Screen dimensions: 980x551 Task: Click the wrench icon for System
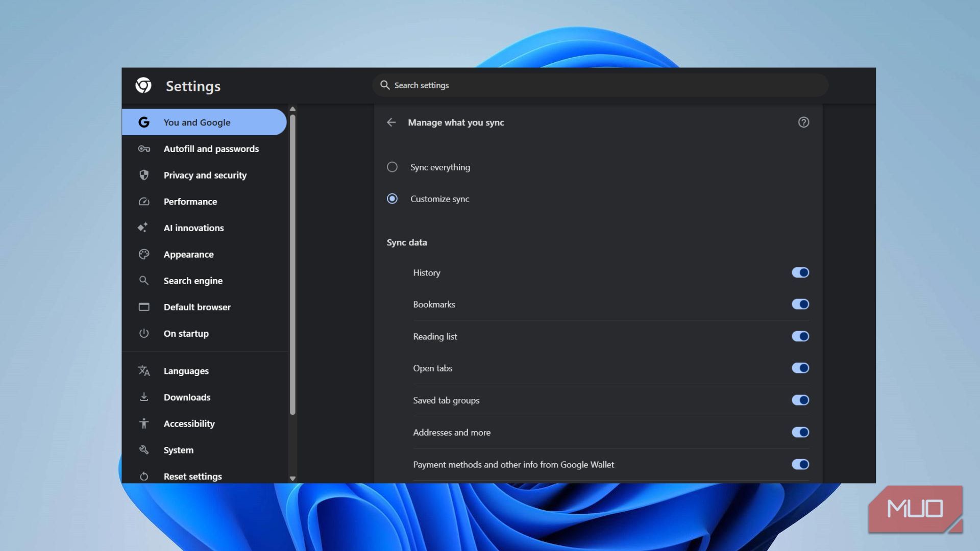[x=144, y=450]
